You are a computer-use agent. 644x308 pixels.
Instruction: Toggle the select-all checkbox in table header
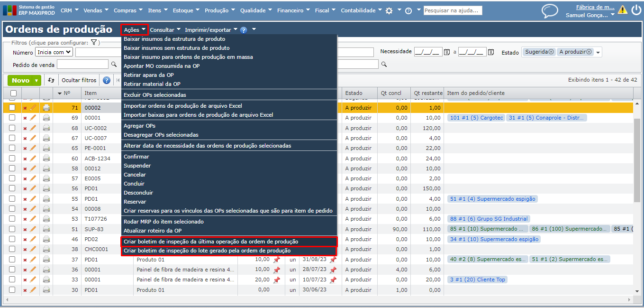point(13,93)
